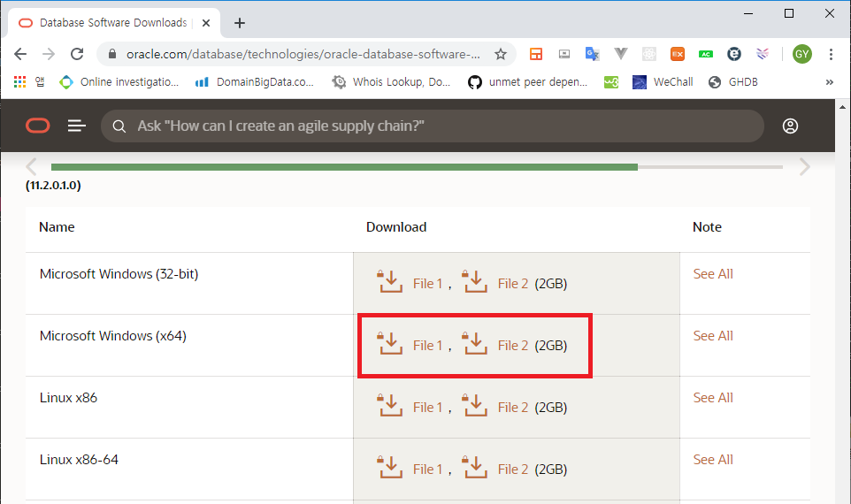Go back to previous page

(x=20, y=54)
